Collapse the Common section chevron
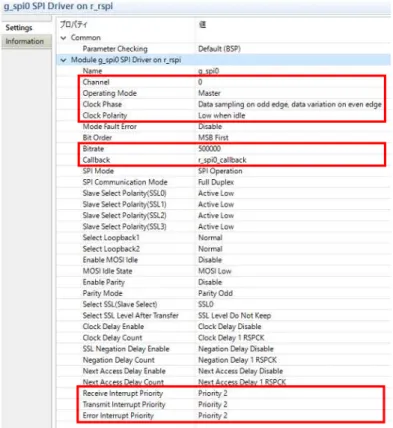This screenshot has height=428, width=393. tap(63, 38)
